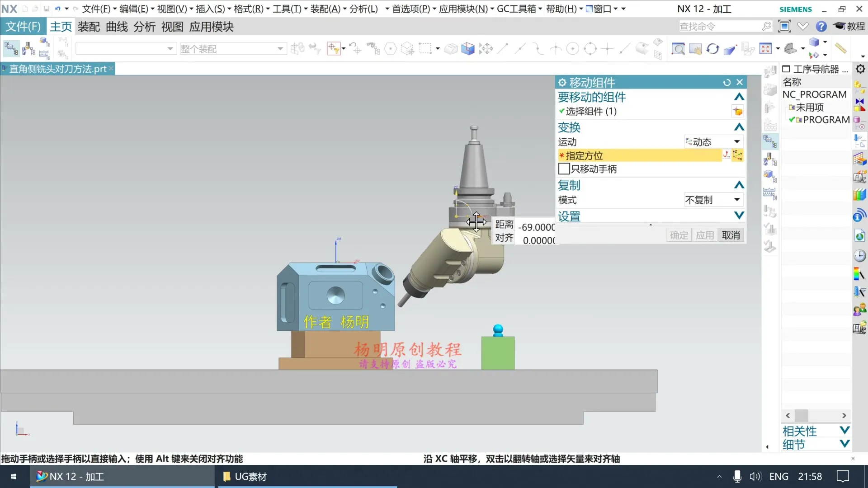
Task: Click the refresh view icon
Action: tap(713, 48)
